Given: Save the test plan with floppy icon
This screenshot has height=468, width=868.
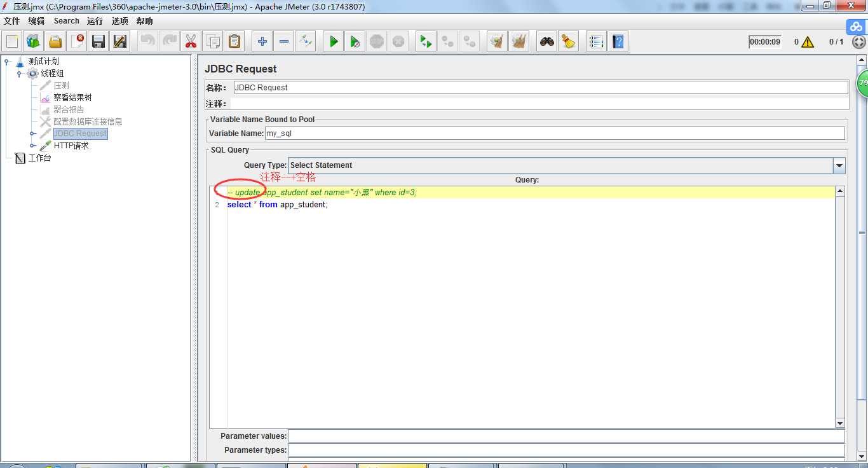Looking at the screenshot, I should [x=98, y=41].
